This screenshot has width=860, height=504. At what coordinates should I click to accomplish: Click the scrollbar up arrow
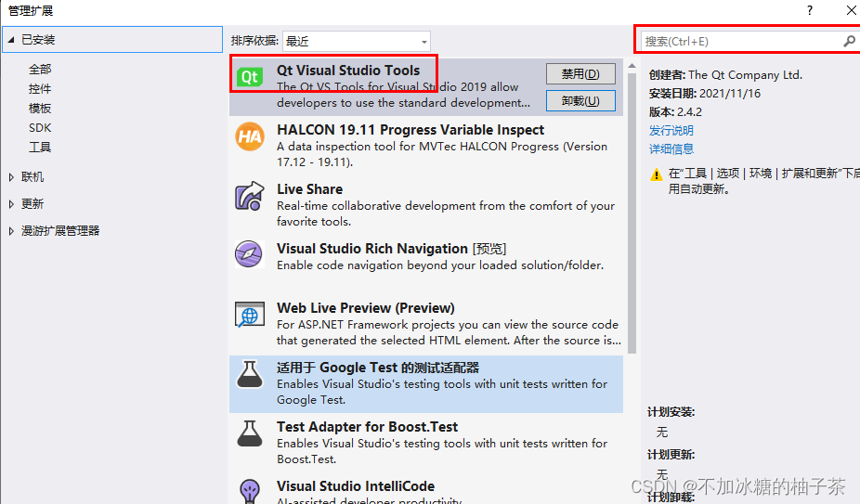pos(632,66)
